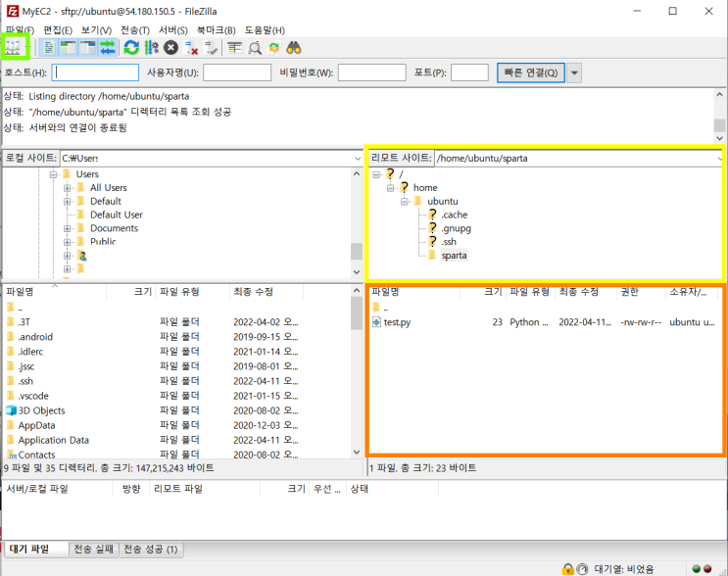Toggle directory comparison icon
The width and height of the screenshot is (728, 576).
[x=255, y=48]
